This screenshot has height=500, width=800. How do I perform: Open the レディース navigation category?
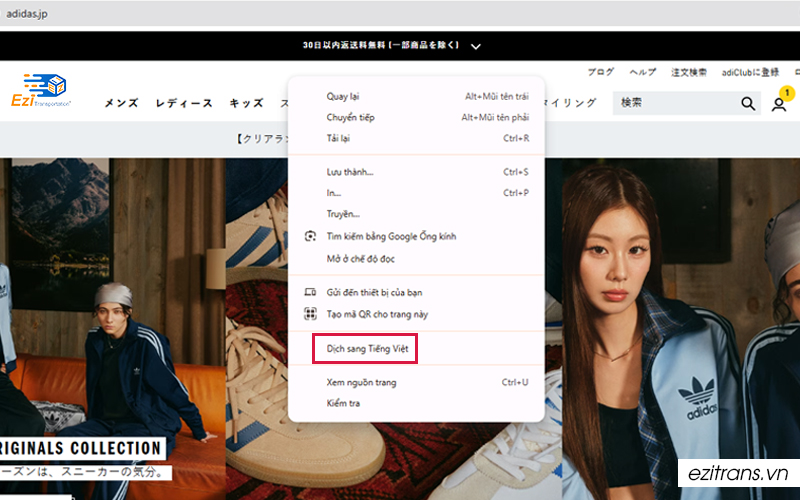(x=184, y=103)
